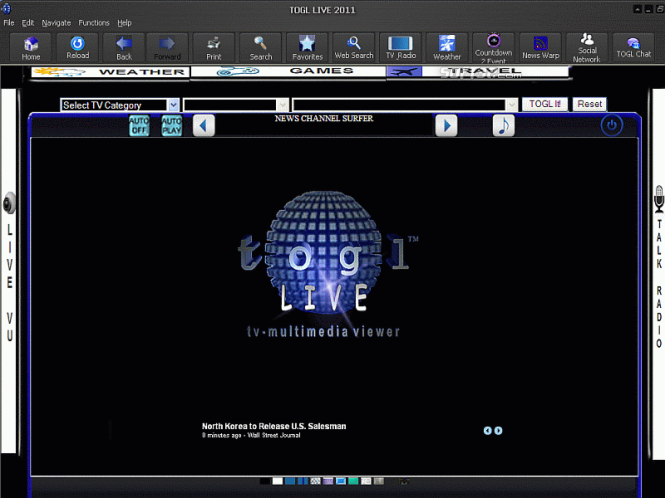
Task: Navigate Back with the blue arrow
Action: 124,48
